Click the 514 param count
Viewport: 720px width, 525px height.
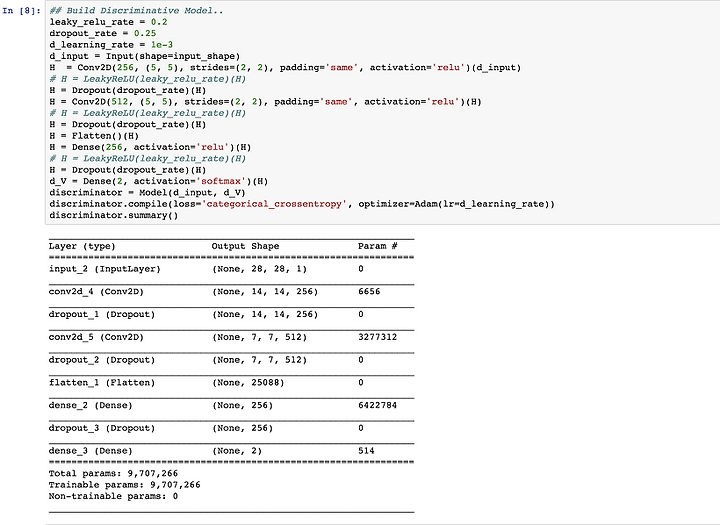point(366,451)
